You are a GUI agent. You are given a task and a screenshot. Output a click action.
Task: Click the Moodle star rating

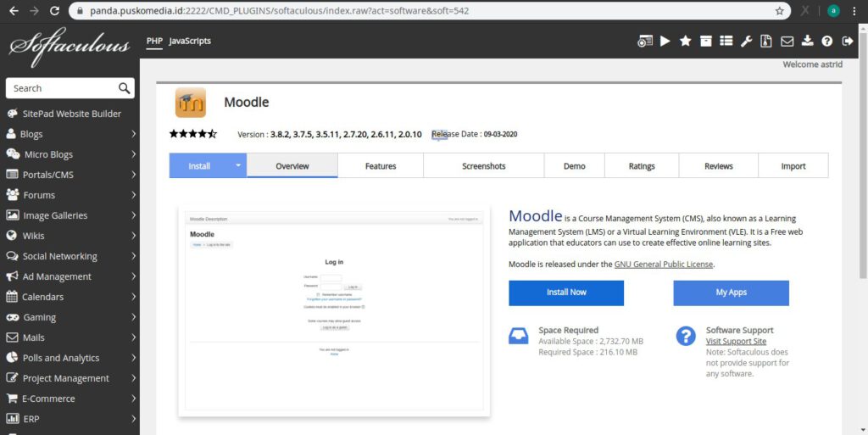click(193, 133)
